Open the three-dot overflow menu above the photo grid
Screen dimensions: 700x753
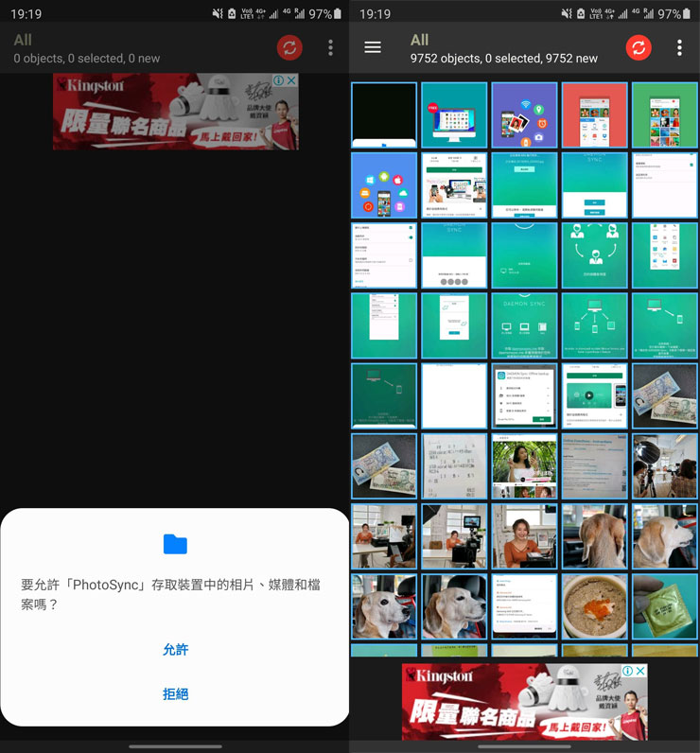(679, 47)
